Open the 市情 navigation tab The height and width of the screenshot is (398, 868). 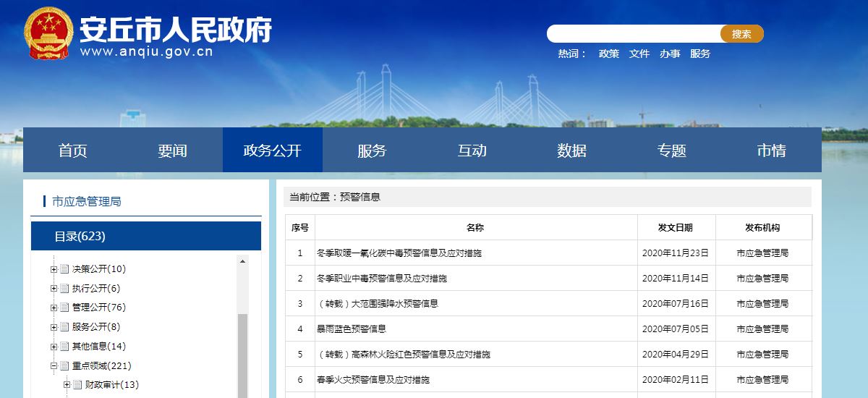tap(772, 151)
